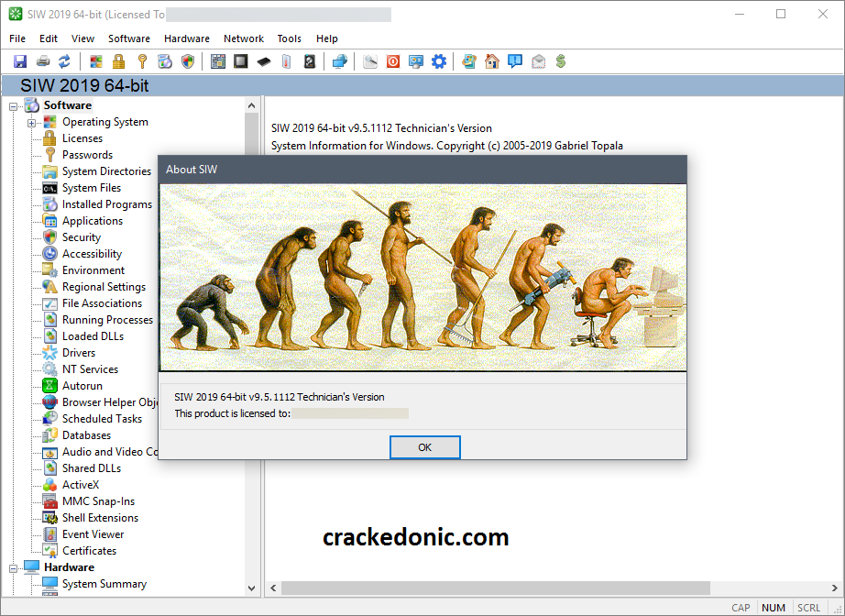Click the hard disk drive toolbar icon
This screenshot has width=845, height=616.
click(x=310, y=61)
